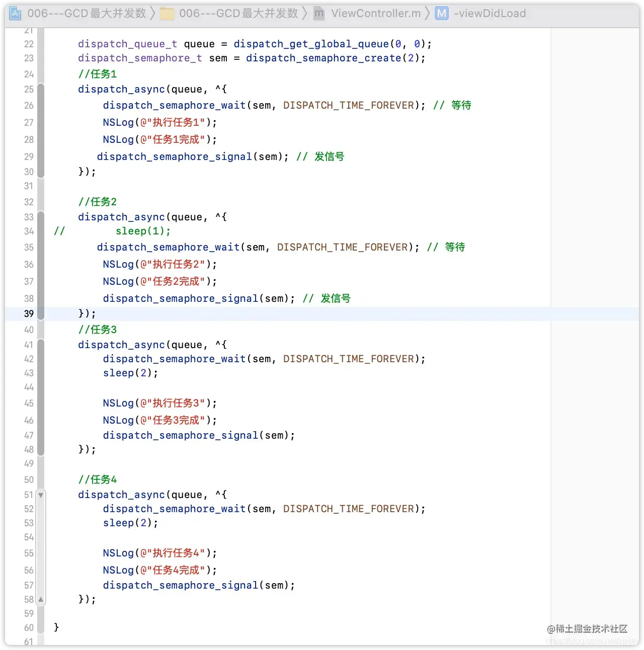Click sleep(2); on line 53
The image size is (644, 650).
pyautogui.click(x=131, y=523)
